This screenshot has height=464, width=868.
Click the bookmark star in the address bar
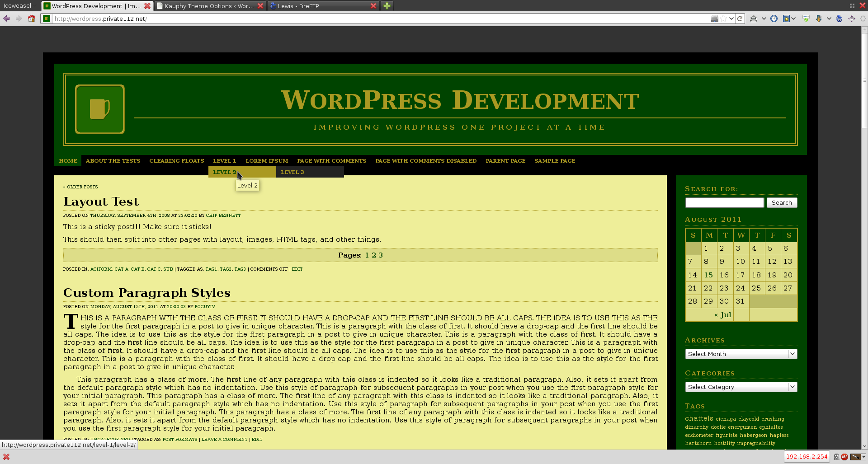[724, 19]
